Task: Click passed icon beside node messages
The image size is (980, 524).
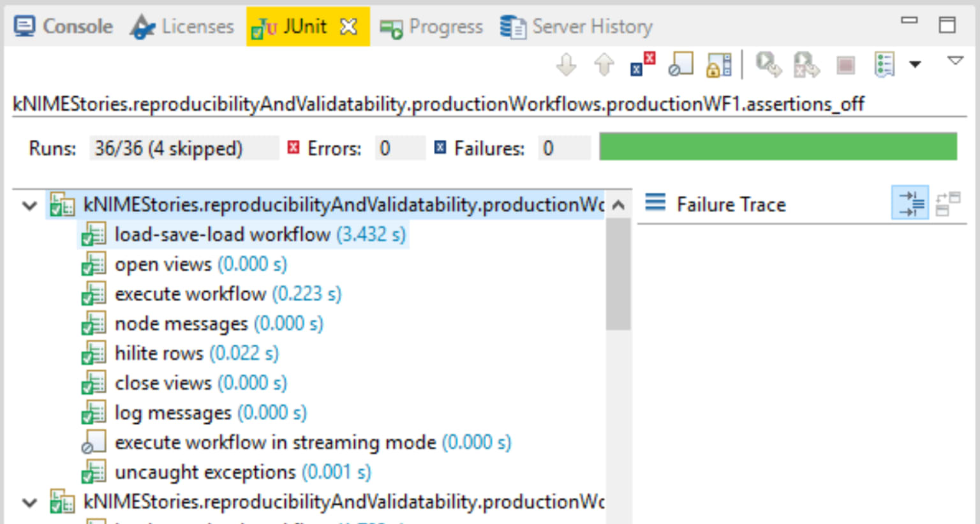Action: tap(94, 324)
